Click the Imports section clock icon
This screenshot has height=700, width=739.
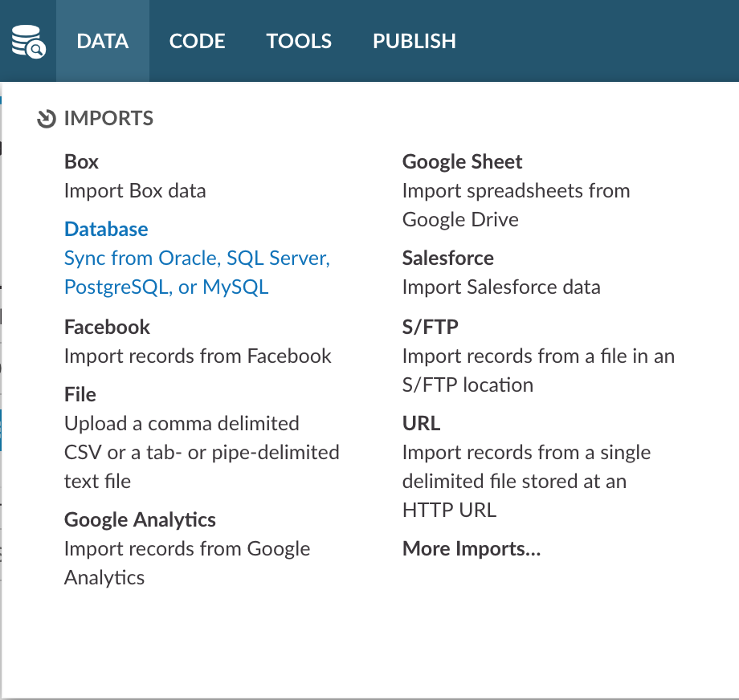pyautogui.click(x=47, y=119)
